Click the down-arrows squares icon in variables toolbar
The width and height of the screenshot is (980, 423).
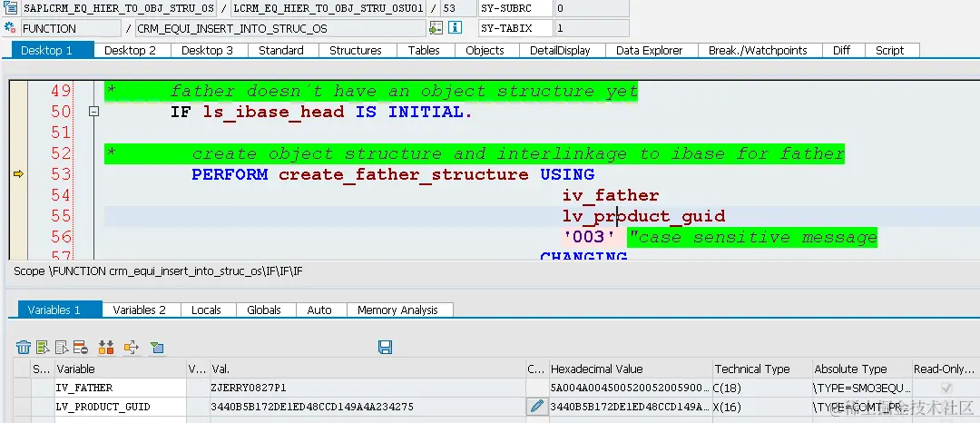pyautogui.click(x=106, y=348)
